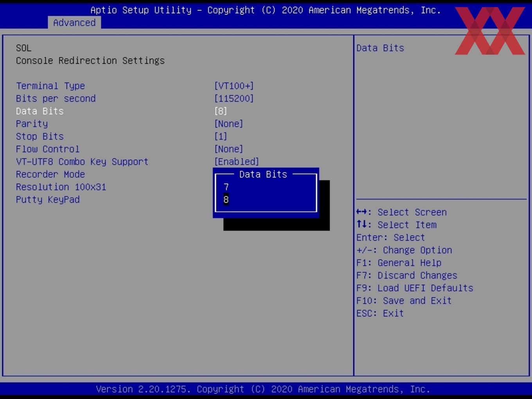Select the Terminal Type setting

click(50, 86)
